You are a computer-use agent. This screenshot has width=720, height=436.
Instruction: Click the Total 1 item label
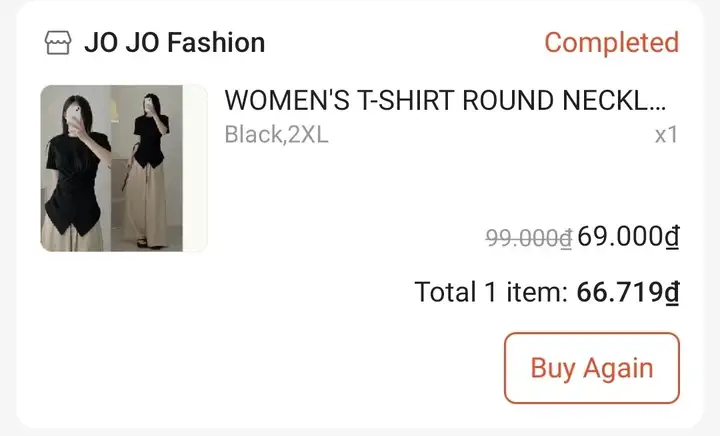click(491, 292)
